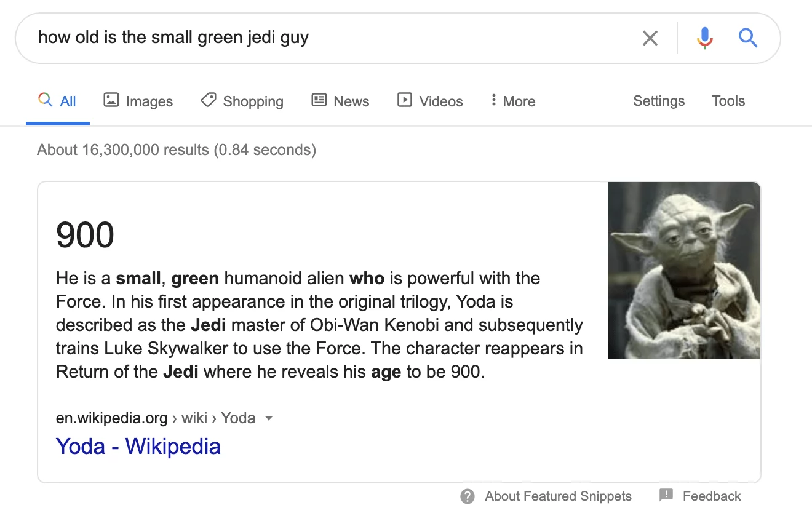Screen dimensions: 812x529
Task: Click inside the search query field
Action: (246, 38)
